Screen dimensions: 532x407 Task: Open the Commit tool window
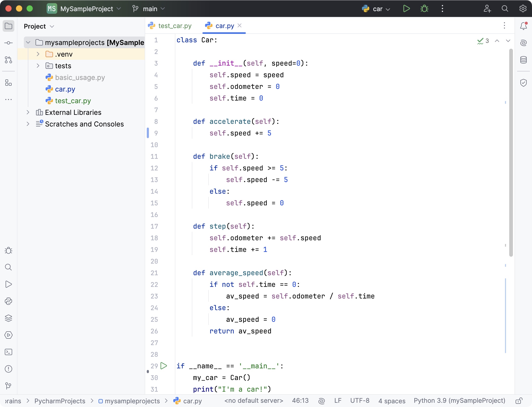click(8, 42)
